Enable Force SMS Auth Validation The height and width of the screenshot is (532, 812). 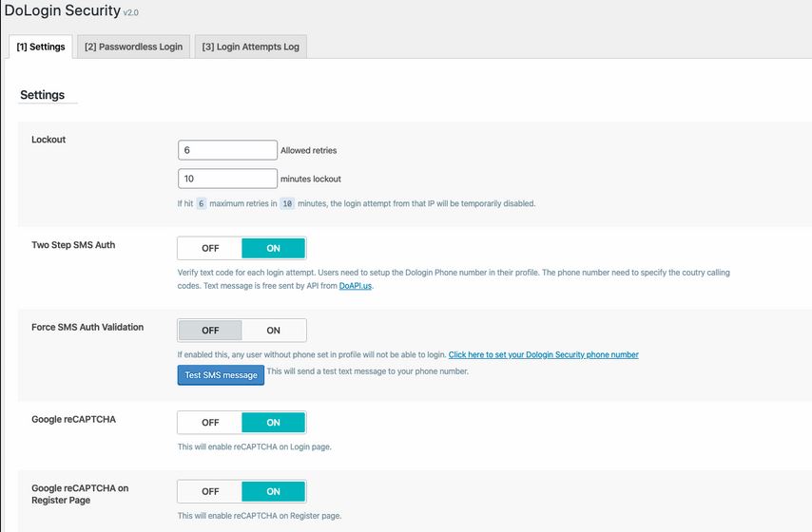point(274,331)
